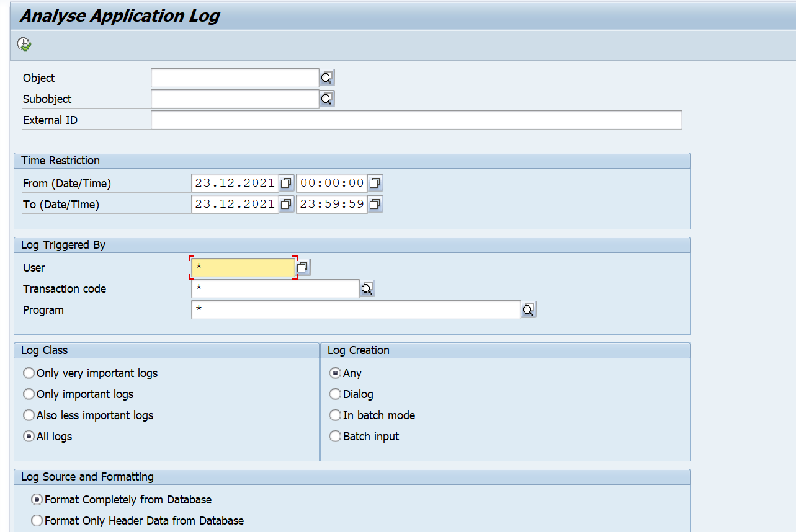Click the Execute clock icon in toolbar

pyautogui.click(x=24, y=45)
